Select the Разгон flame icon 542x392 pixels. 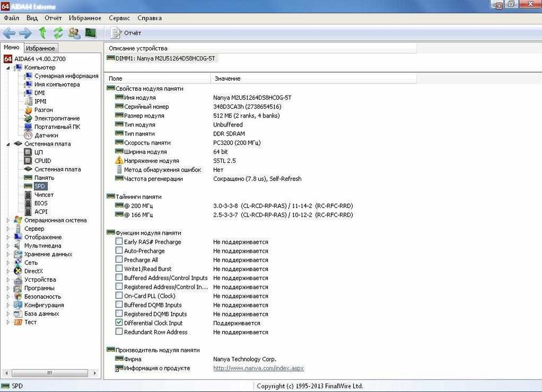[x=28, y=110]
